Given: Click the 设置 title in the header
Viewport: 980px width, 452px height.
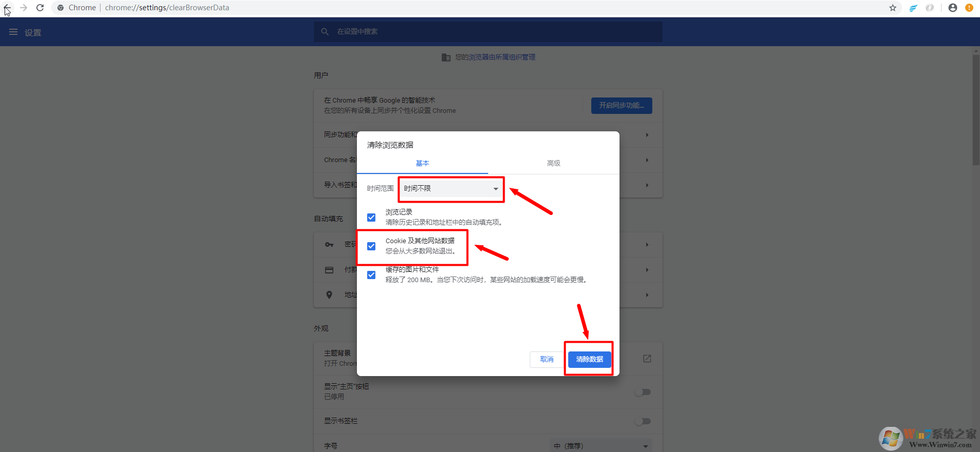Looking at the screenshot, I should pos(33,32).
